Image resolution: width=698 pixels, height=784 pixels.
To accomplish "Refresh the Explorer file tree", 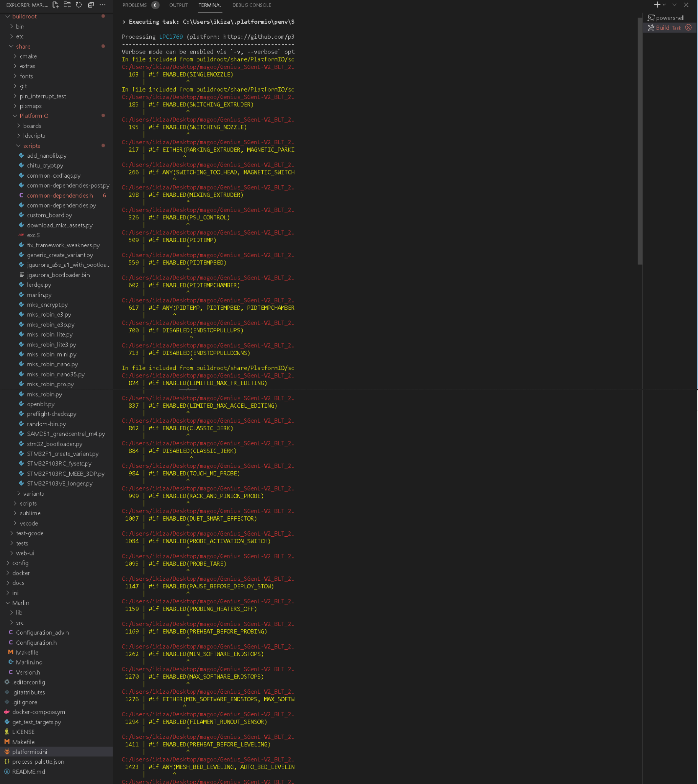I will click(x=78, y=5).
